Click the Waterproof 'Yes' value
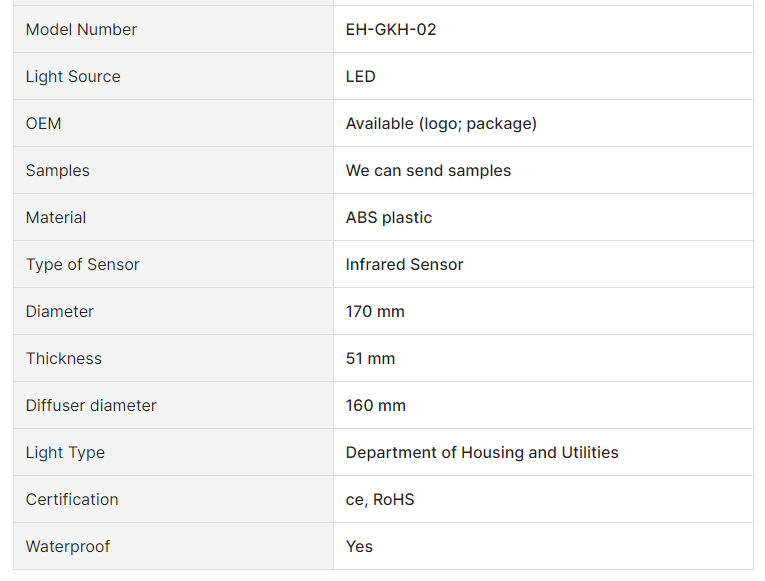765x581 pixels. click(x=359, y=546)
